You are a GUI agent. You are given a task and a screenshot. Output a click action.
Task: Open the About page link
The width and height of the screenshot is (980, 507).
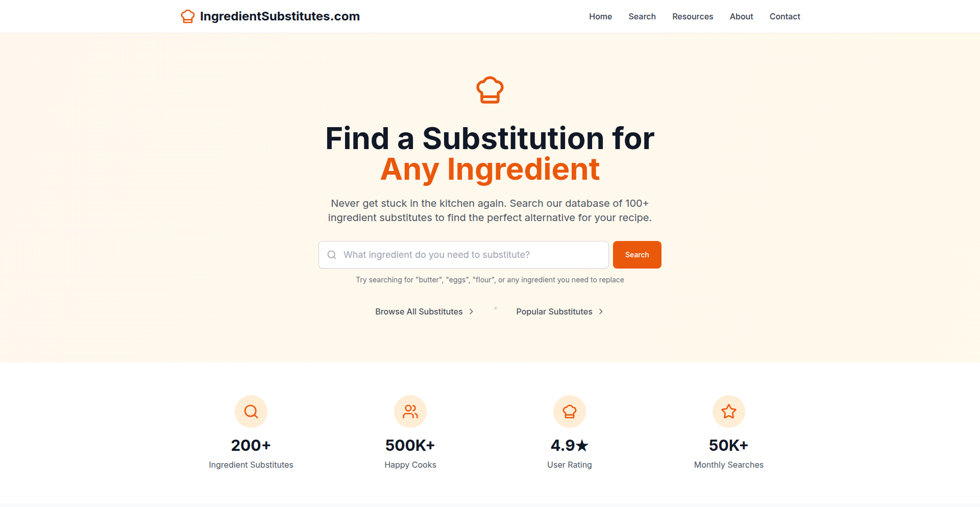[x=741, y=16]
